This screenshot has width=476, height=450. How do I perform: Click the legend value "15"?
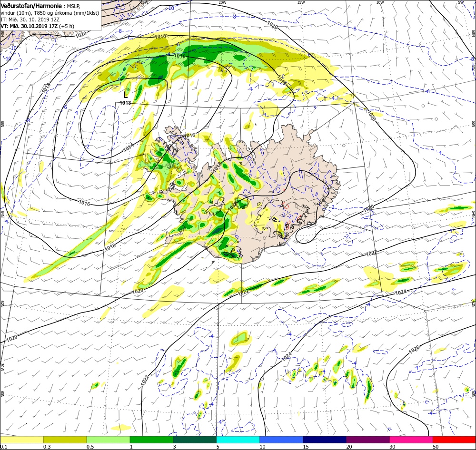[x=306, y=447]
